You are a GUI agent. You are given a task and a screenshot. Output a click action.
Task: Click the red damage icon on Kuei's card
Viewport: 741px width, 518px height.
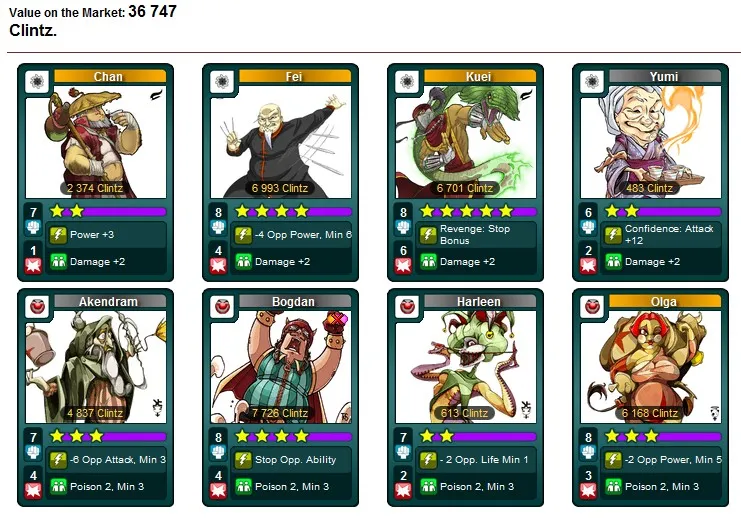point(403,266)
